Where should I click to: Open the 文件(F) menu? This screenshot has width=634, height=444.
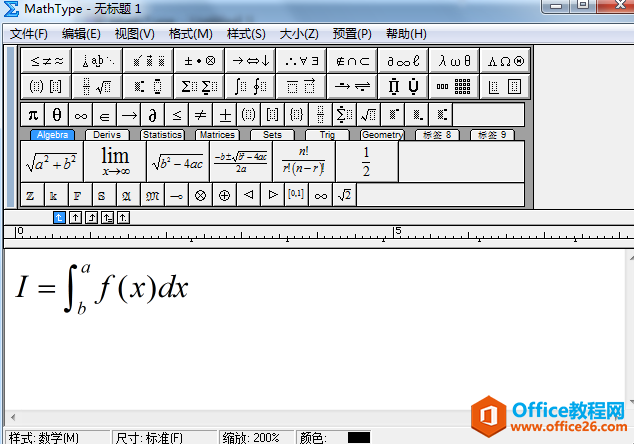(x=28, y=34)
